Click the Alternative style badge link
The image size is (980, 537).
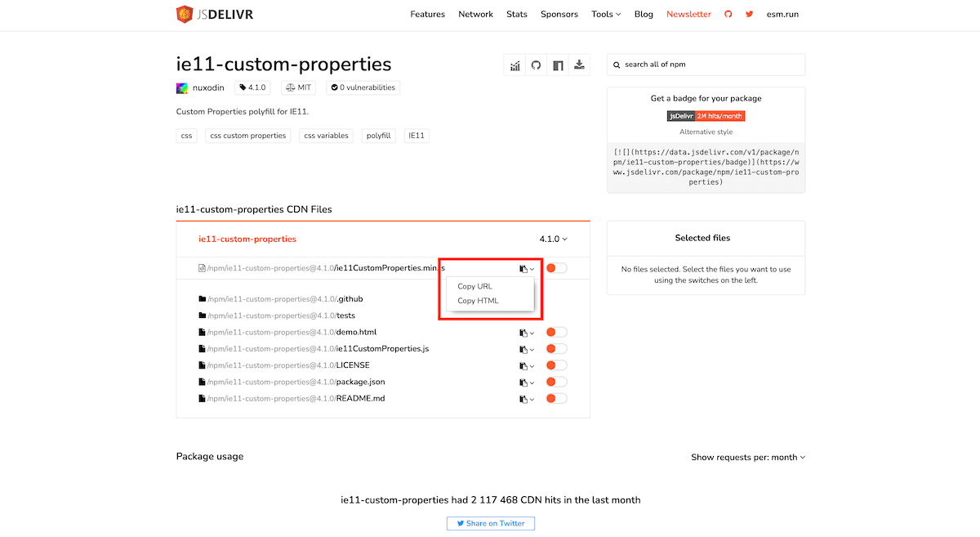click(x=706, y=132)
